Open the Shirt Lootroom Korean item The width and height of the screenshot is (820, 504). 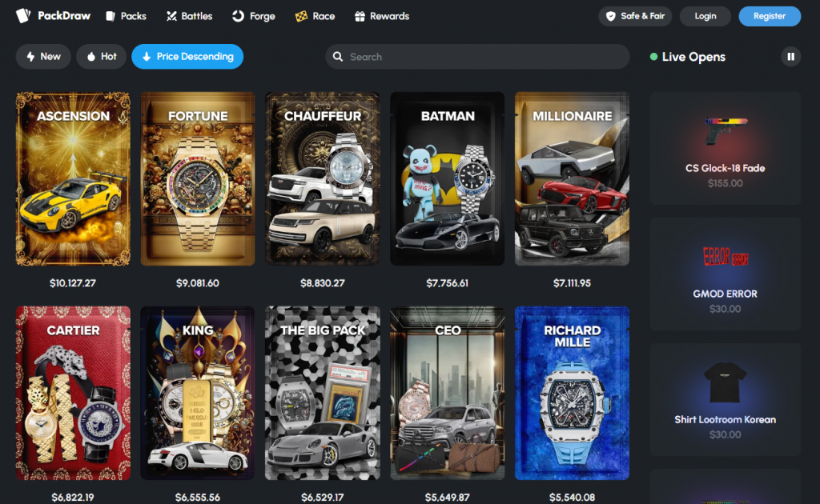pyautogui.click(x=726, y=399)
